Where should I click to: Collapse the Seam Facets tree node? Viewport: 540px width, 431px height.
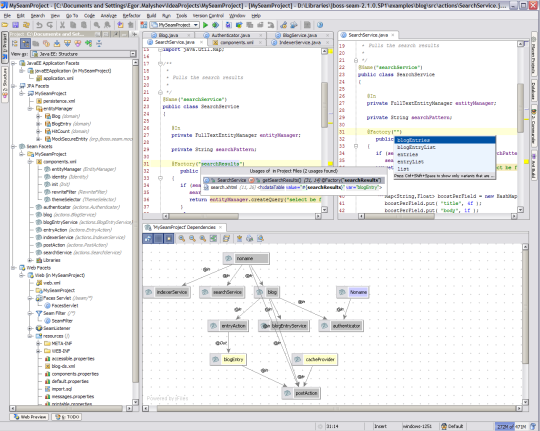point(13,146)
